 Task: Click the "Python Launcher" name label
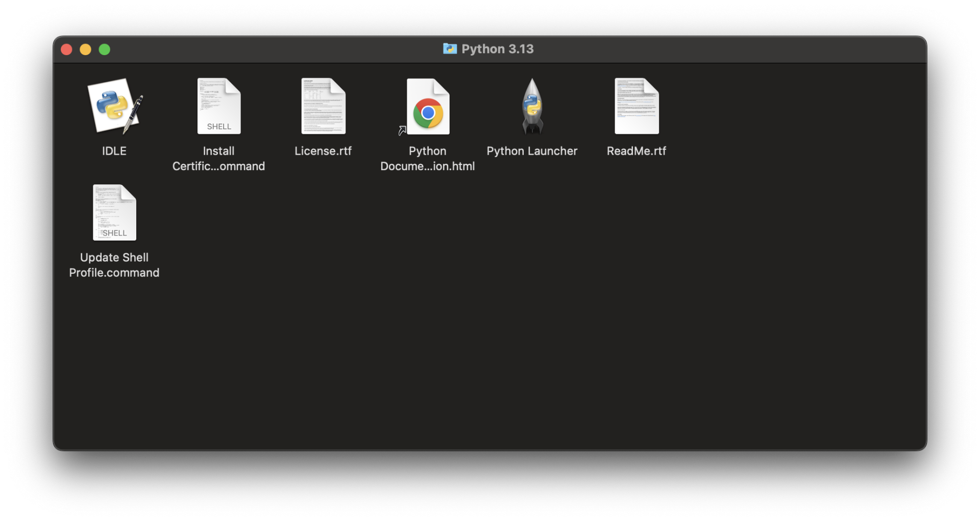point(532,151)
